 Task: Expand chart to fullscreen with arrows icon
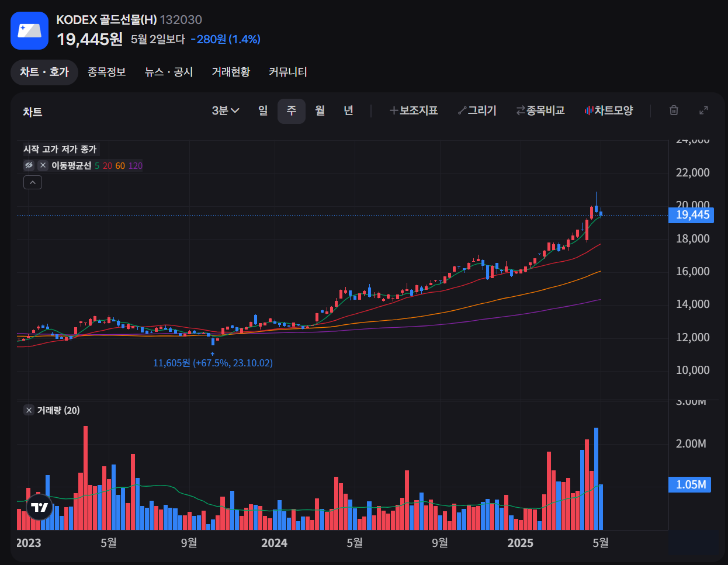click(704, 110)
